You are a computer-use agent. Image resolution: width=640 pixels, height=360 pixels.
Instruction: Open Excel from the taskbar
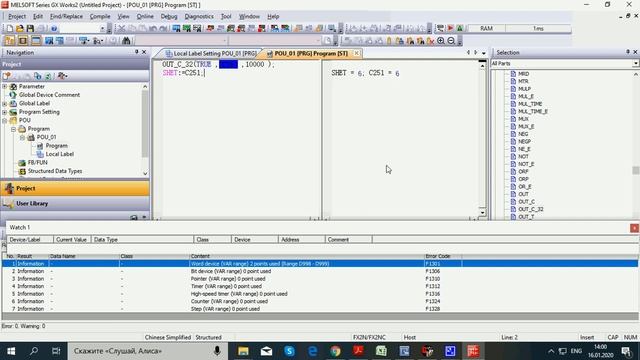coord(381,351)
